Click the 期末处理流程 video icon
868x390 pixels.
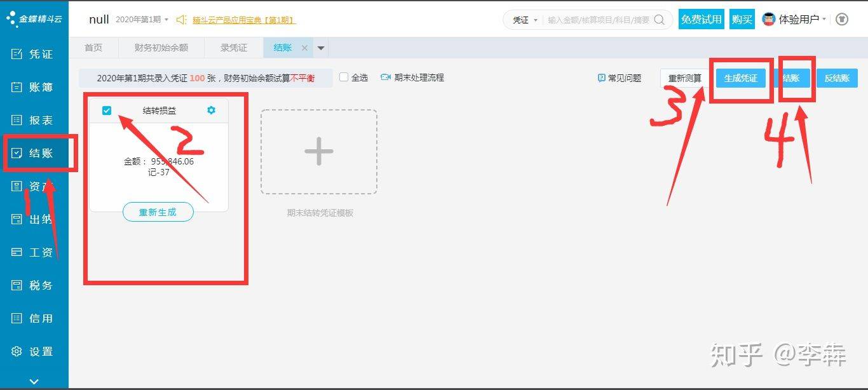[x=385, y=77]
